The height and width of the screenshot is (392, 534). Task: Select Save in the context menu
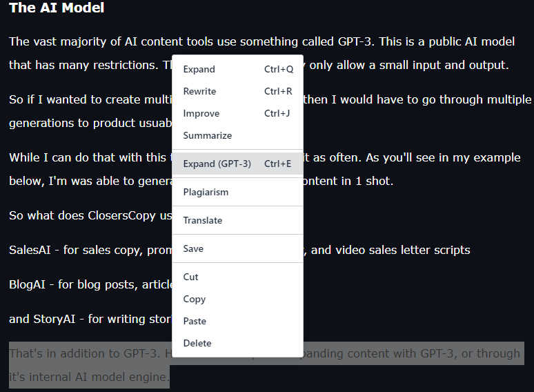[x=237, y=248]
